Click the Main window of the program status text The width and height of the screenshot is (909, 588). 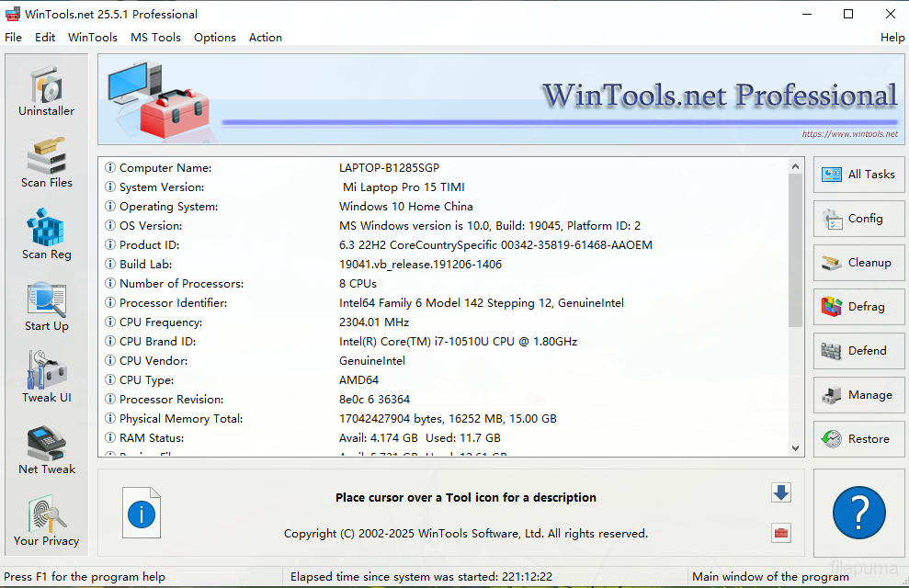[770, 576]
